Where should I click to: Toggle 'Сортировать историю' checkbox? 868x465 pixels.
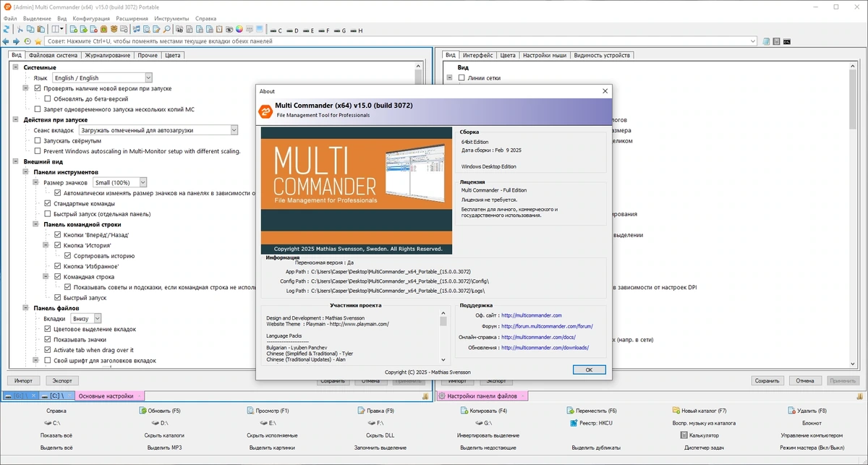click(x=68, y=256)
